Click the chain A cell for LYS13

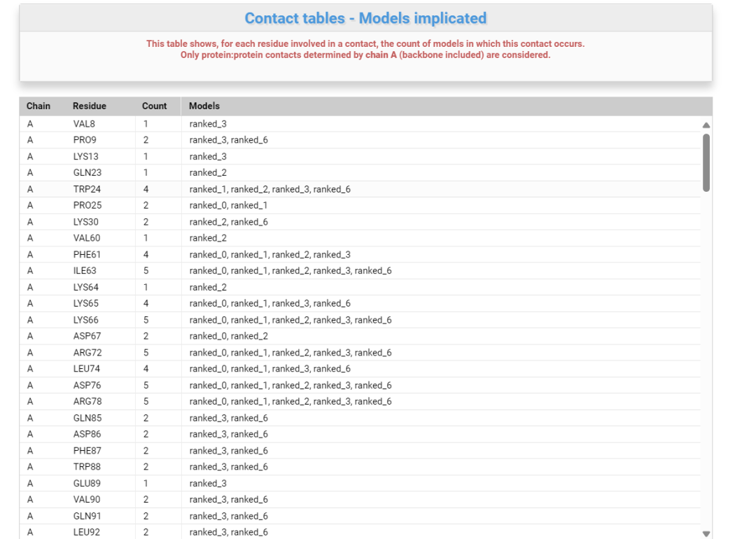tap(28, 155)
